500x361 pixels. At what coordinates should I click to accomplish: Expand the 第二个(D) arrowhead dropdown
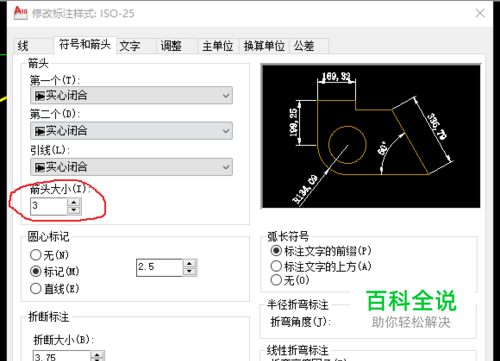[x=131, y=131]
